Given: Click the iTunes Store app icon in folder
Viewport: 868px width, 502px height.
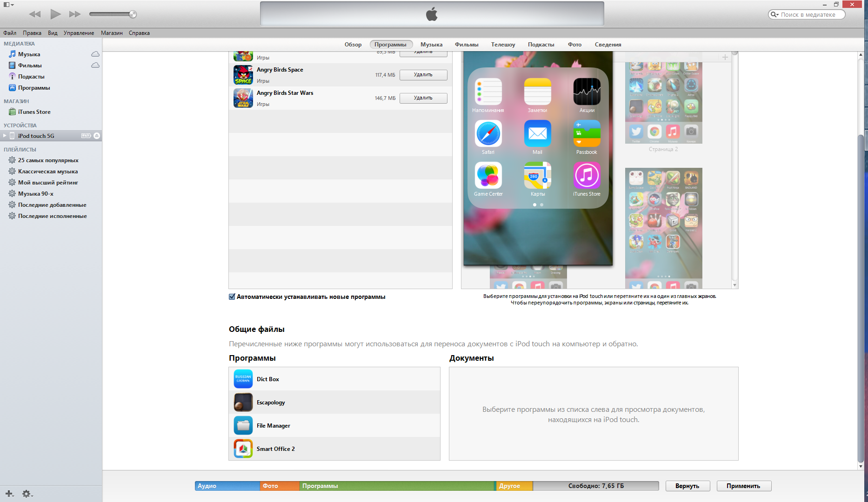Looking at the screenshot, I should pos(587,175).
